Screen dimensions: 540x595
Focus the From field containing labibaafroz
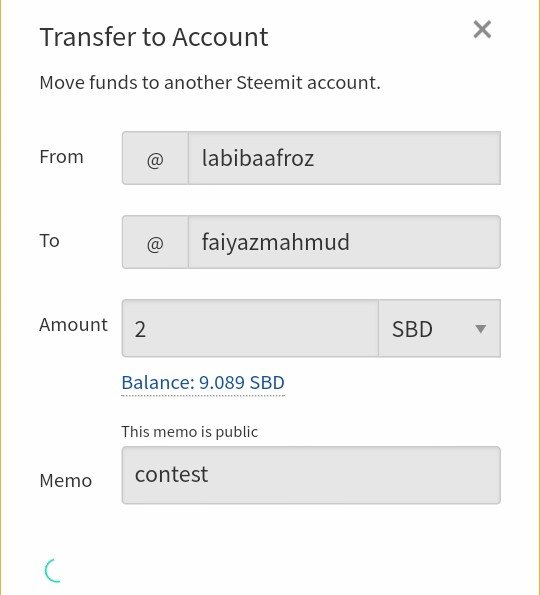point(344,158)
